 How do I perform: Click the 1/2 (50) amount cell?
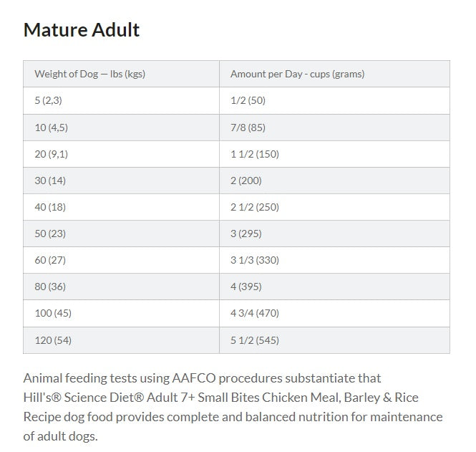pyautogui.click(x=334, y=100)
